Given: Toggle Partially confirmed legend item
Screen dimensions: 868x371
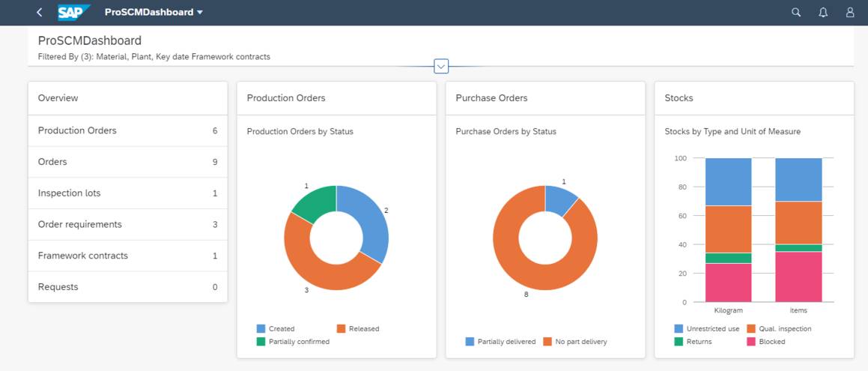Looking at the screenshot, I should 293,342.
